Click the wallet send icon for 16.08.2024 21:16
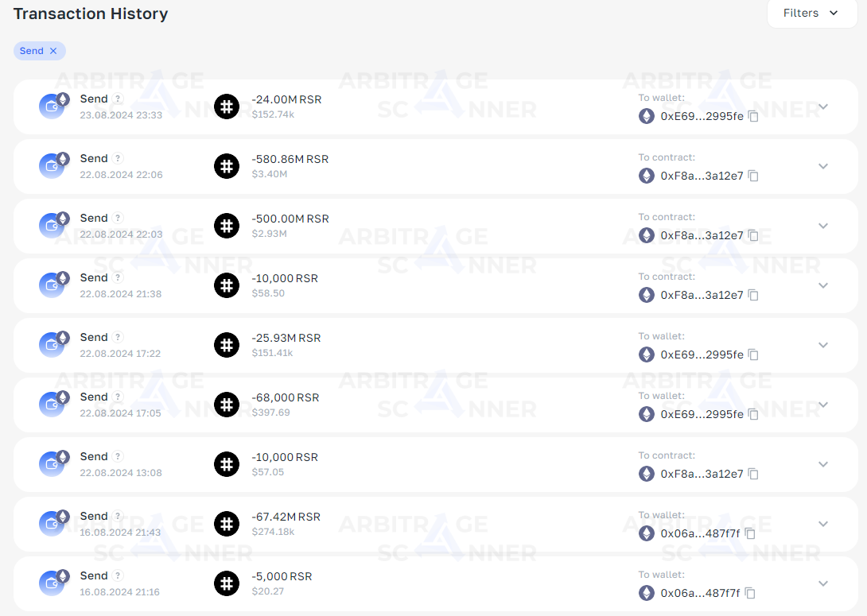The width and height of the screenshot is (867, 616). coord(52,583)
